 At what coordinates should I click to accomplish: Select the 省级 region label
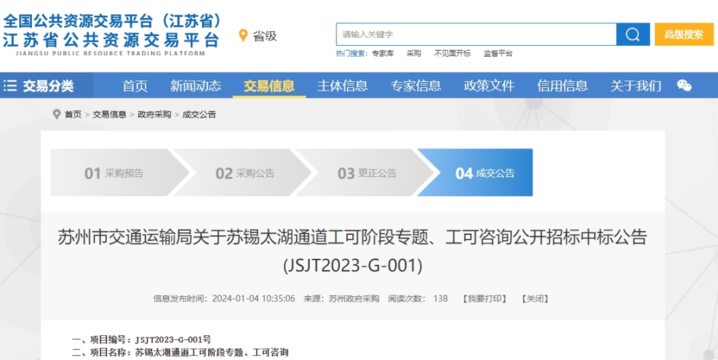point(265,36)
